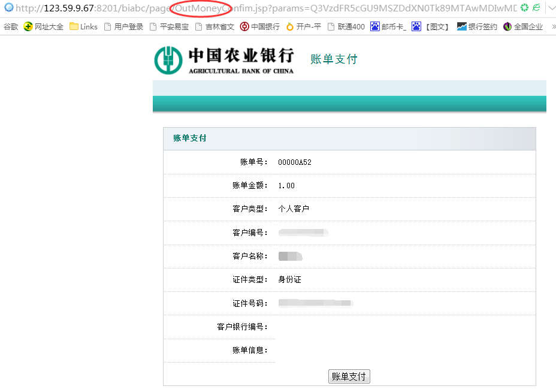Click the Agricultural Bank of China logo

point(168,60)
